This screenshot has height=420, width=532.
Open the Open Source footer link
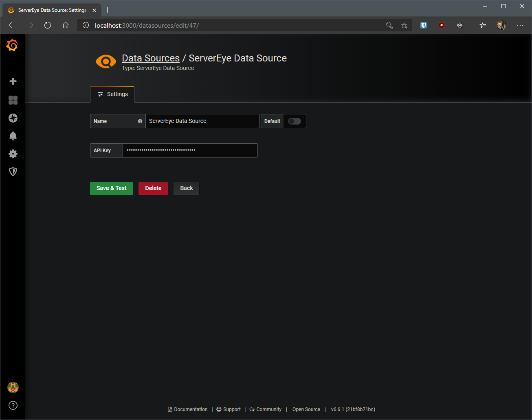[x=306, y=409]
